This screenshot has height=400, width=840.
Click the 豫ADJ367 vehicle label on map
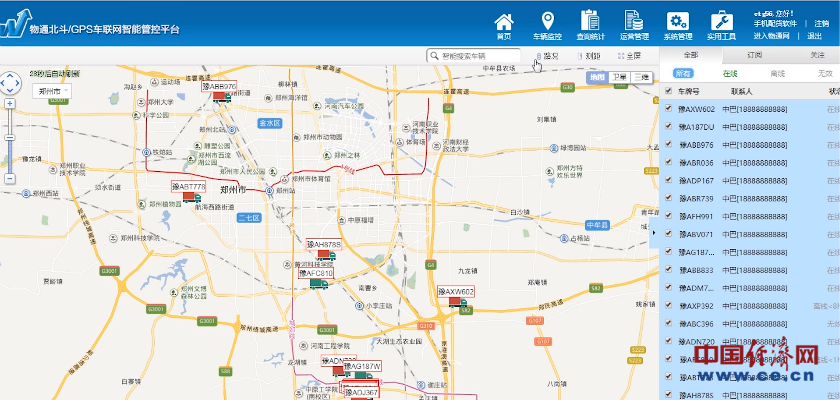point(361,393)
